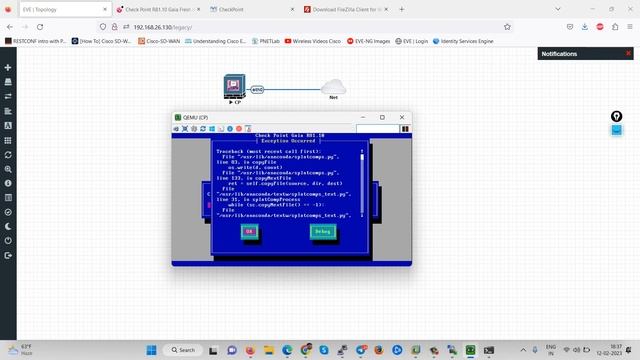Screen dimensions: 640x360
Task: Click the black circular lock icon at right
Action: pyautogui.click(x=616, y=116)
